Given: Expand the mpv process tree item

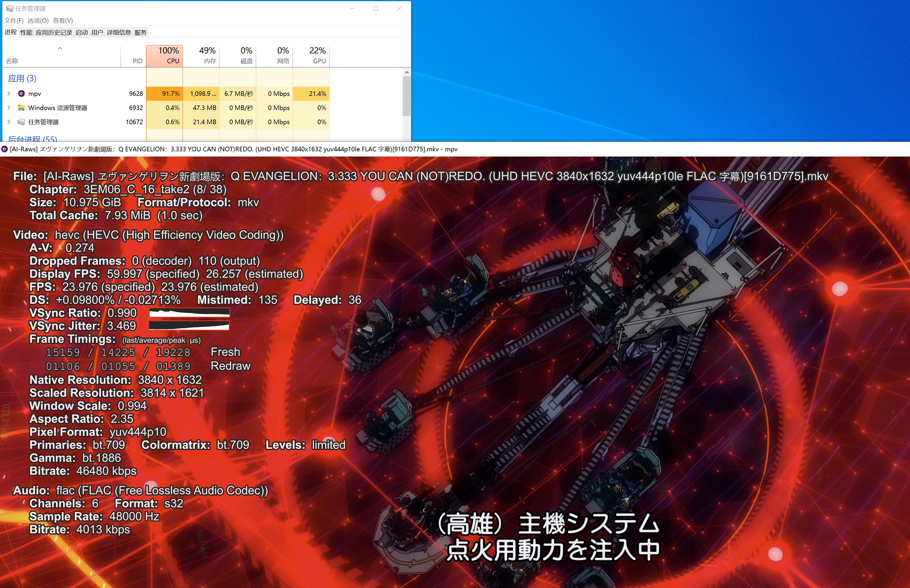Looking at the screenshot, I should coord(9,94).
